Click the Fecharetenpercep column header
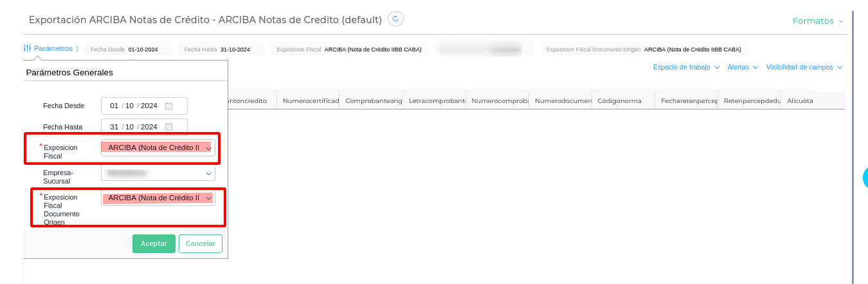 (x=686, y=100)
